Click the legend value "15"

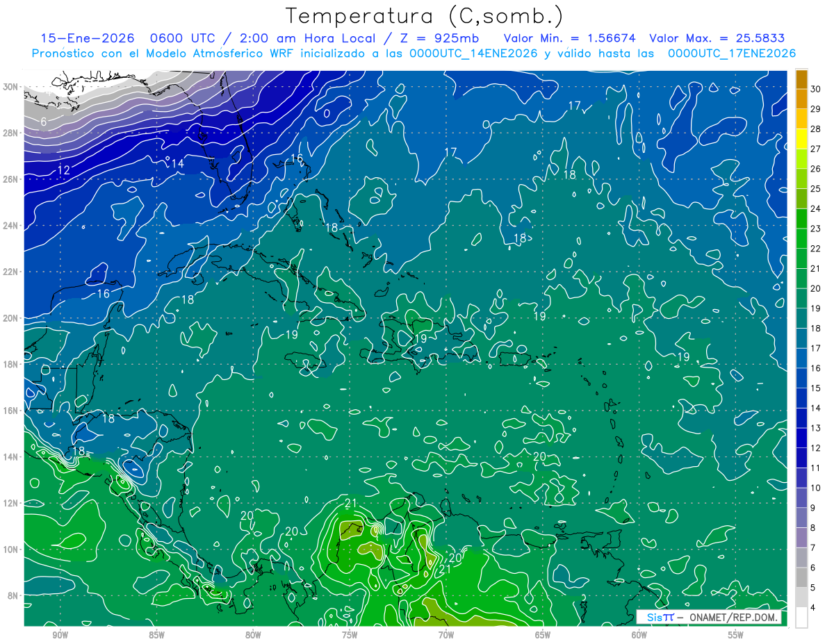coord(816,388)
